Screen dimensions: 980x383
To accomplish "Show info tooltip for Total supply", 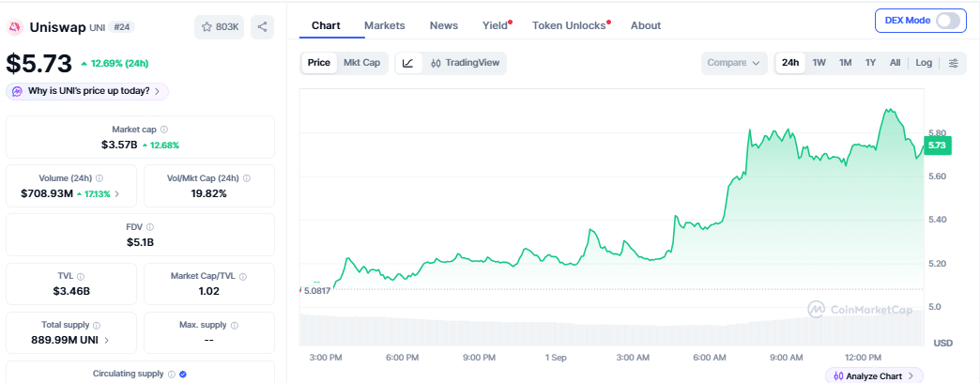I will (97, 325).
